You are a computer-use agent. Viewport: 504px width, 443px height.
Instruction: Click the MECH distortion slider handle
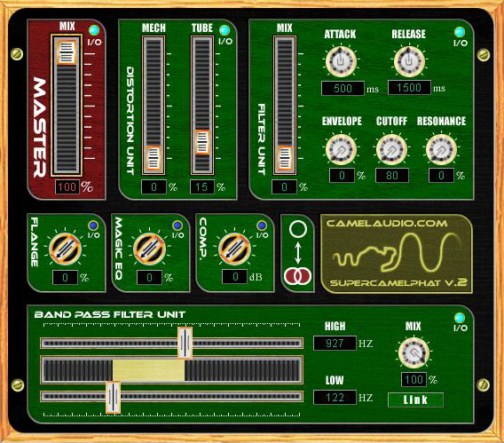[154, 158]
